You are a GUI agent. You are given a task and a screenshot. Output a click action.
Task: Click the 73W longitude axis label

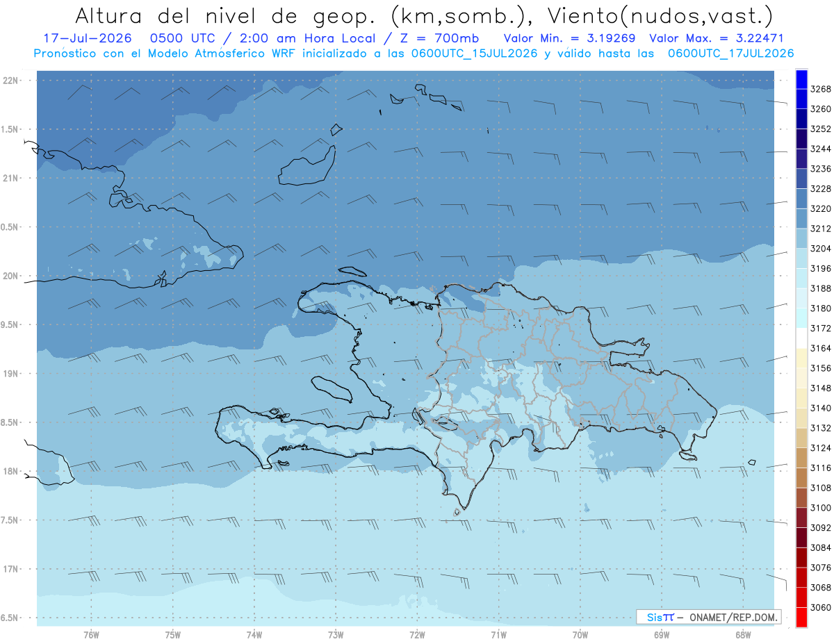336,635
